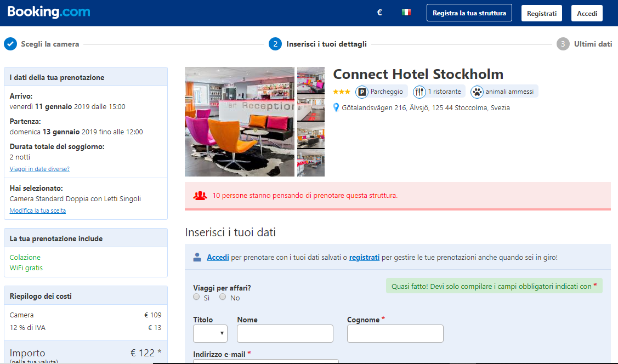Open the 'Viaggi in date diverse?' link
Viewport: 618px width, 364px height.
pos(39,169)
